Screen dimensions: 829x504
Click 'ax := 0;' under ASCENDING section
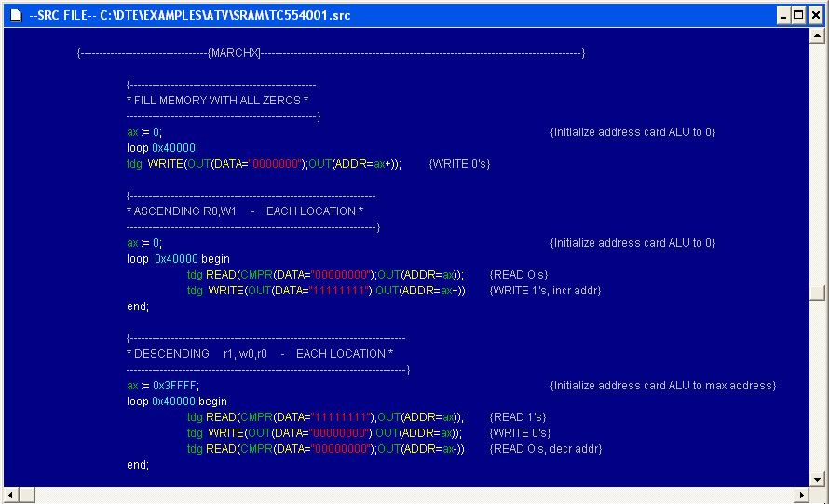pyautogui.click(x=144, y=243)
